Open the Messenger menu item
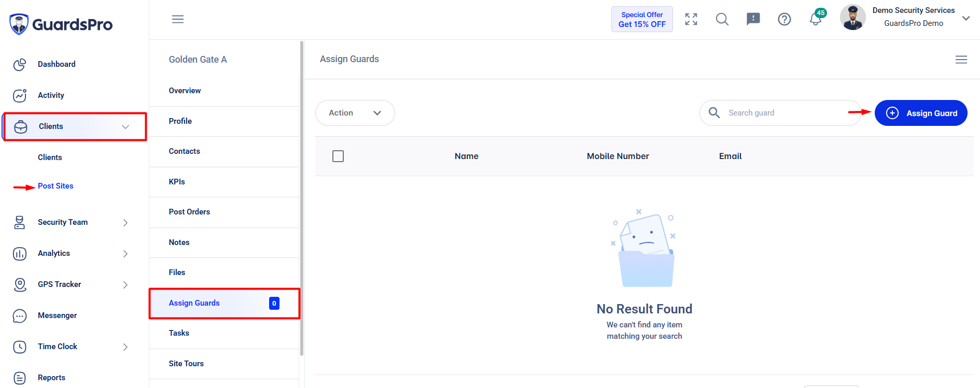This screenshot has height=388, width=980. pos(57,315)
